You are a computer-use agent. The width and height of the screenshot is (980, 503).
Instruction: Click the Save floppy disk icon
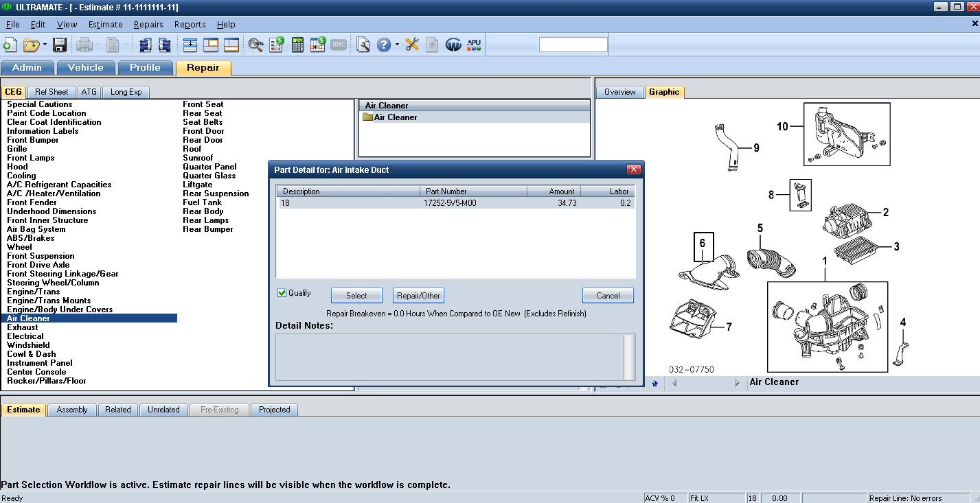[60, 45]
